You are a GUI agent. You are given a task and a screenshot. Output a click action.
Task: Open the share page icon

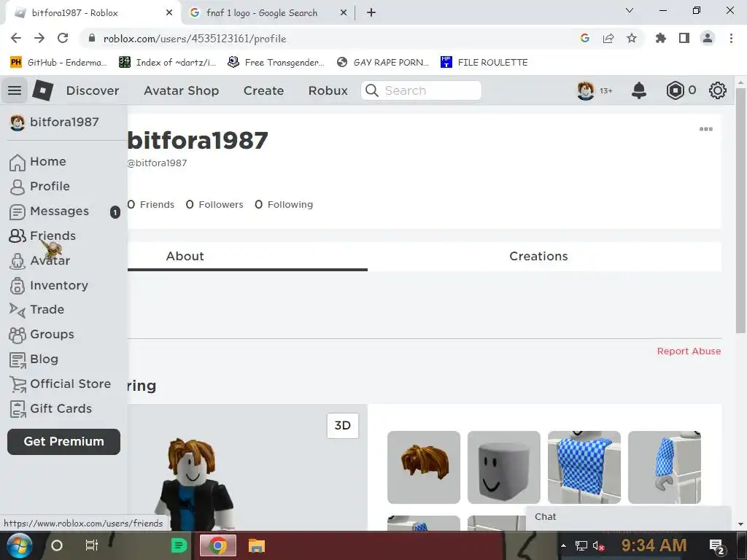click(608, 39)
